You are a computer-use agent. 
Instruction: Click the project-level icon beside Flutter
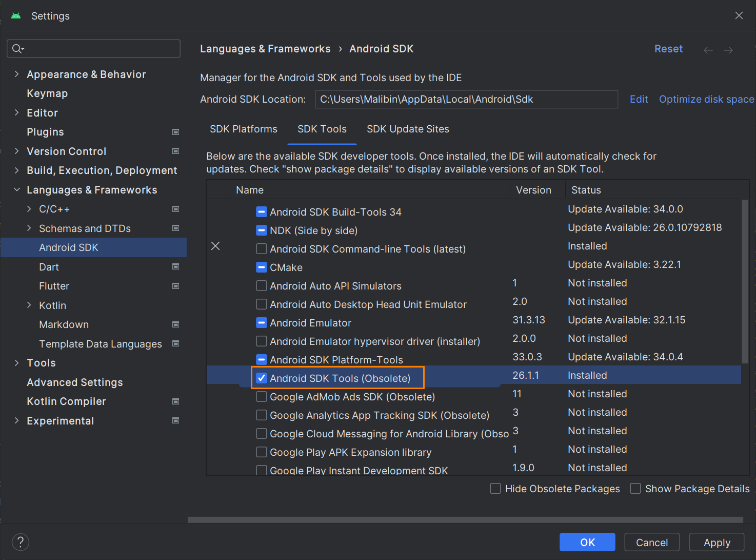[x=176, y=286]
